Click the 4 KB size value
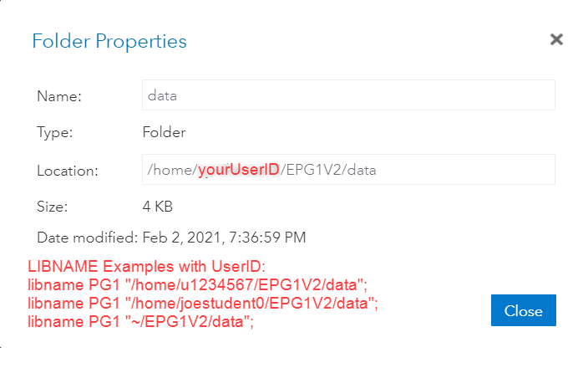Image resolution: width=588 pixels, height=368 pixels. (160, 205)
